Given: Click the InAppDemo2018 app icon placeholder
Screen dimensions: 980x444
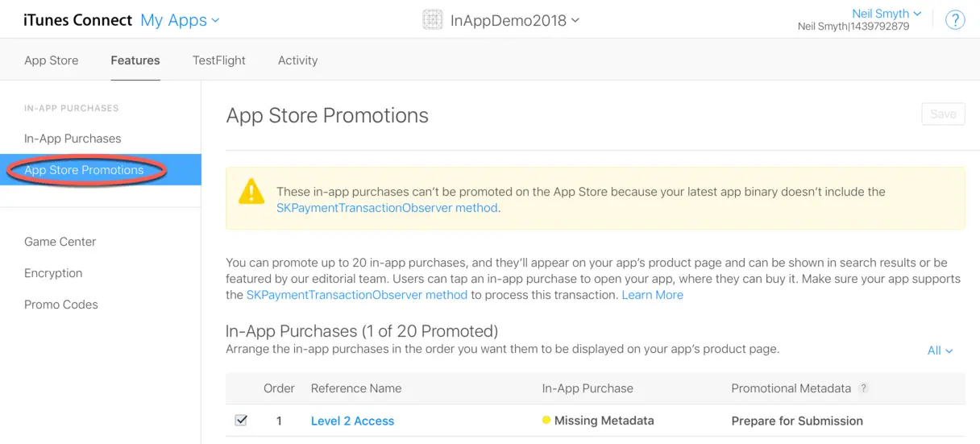Looking at the screenshot, I should coord(433,20).
